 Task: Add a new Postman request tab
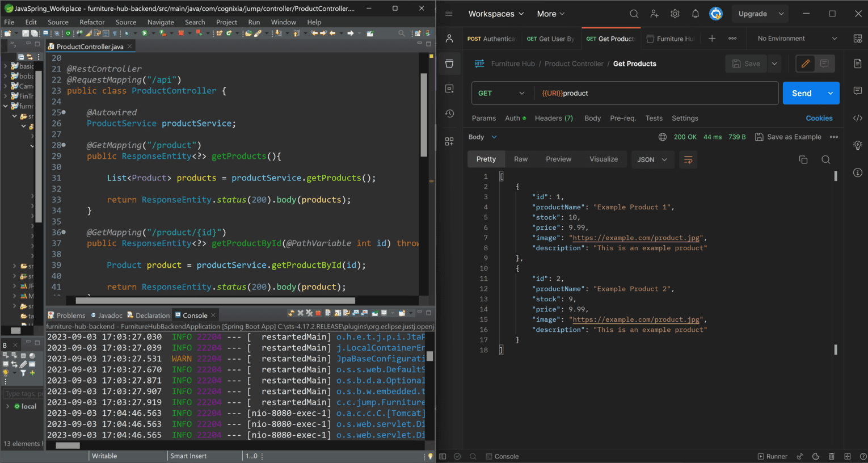coord(712,39)
